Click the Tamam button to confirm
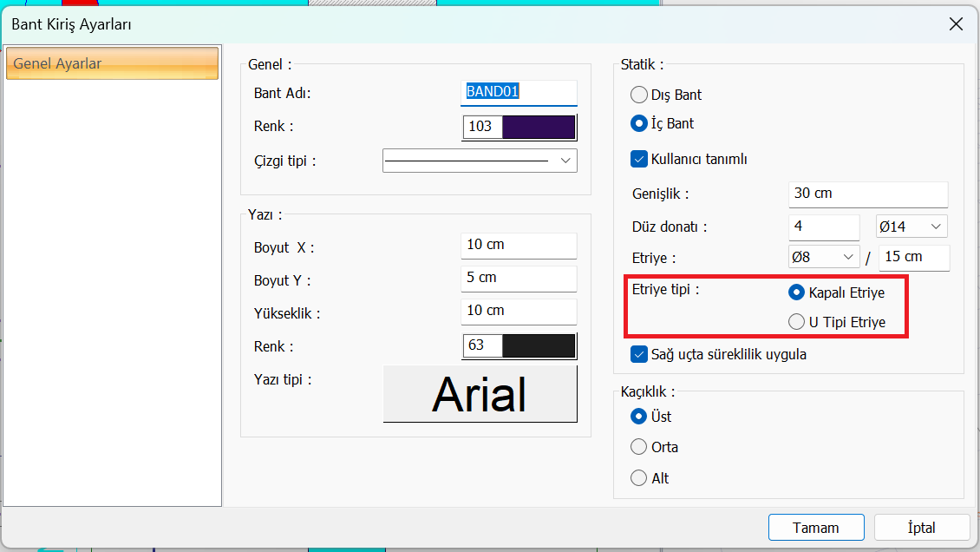Screen dimensions: 980x552 [815, 528]
